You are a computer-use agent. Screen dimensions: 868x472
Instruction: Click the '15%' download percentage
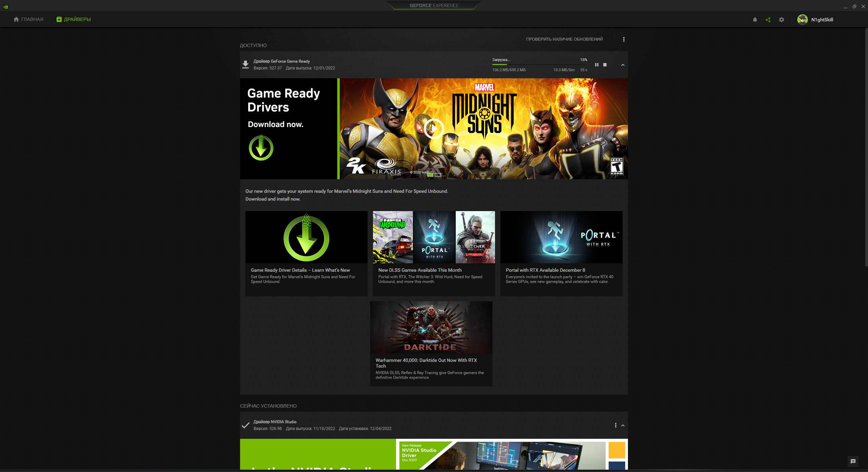[584, 60]
